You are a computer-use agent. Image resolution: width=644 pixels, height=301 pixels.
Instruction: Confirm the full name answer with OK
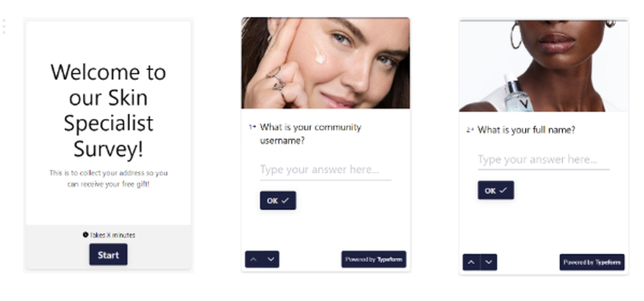[x=496, y=190]
